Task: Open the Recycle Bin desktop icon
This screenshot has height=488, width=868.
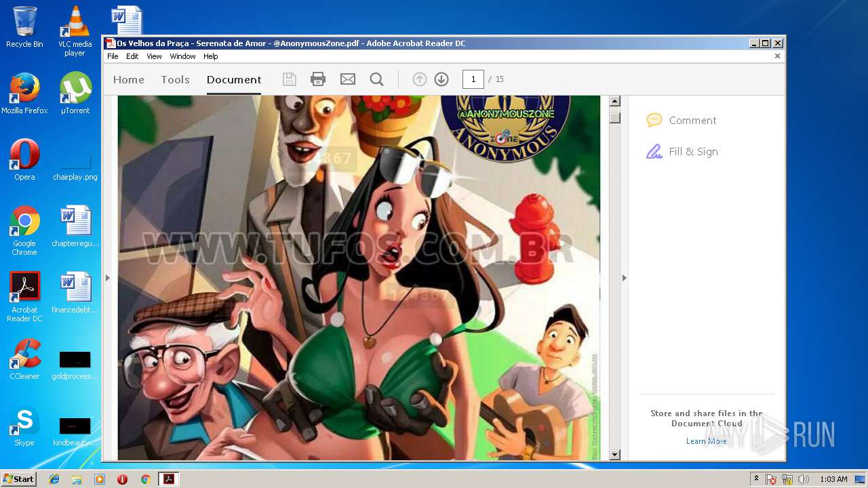Action: coord(24,27)
